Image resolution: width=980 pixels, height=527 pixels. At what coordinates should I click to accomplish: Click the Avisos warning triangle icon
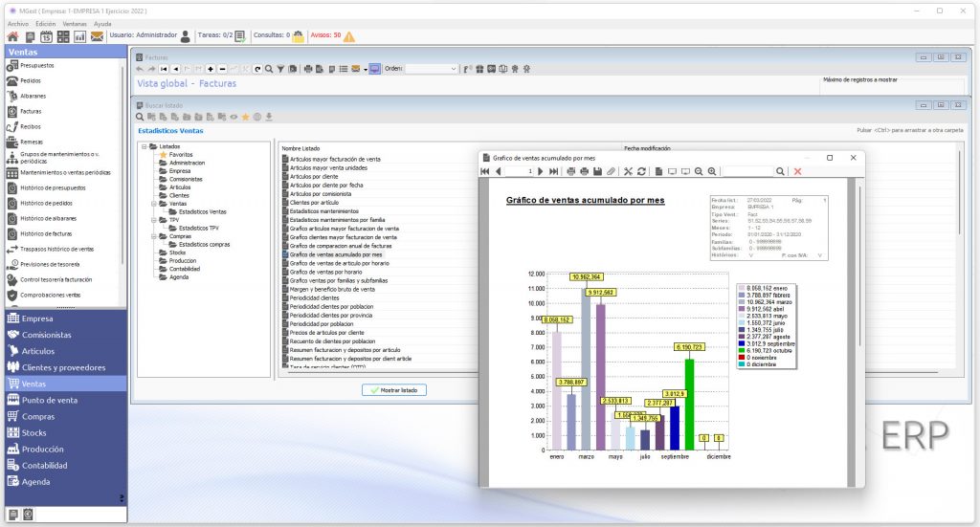tap(349, 37)
